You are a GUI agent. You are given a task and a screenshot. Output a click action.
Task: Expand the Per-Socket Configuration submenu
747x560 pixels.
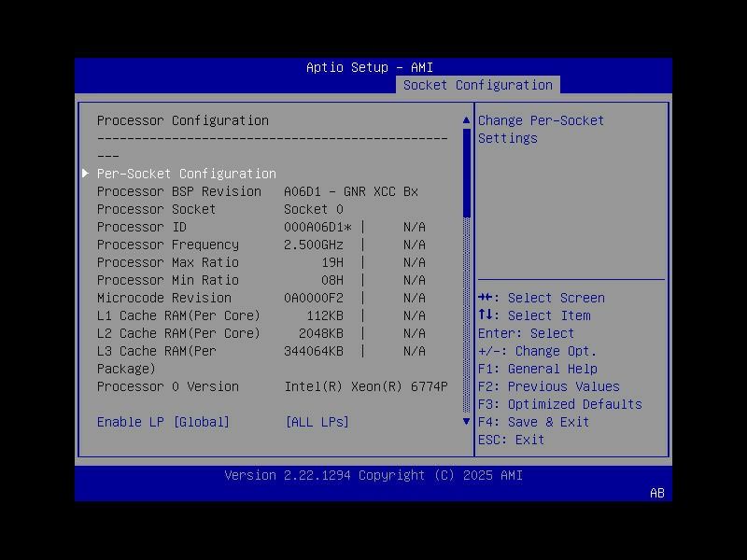[187, 174]
